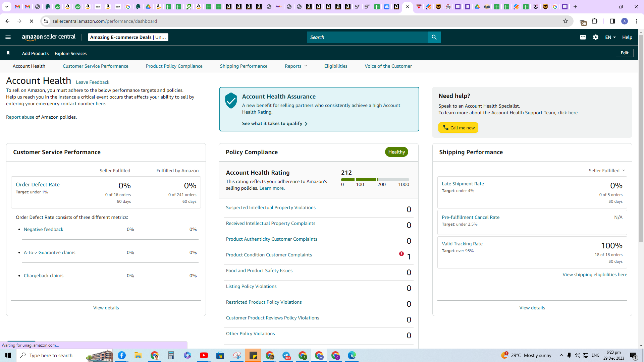The width and height of the screenshot is (644, 362).
Task: Stop loading the page
Action: click(32, 21)
